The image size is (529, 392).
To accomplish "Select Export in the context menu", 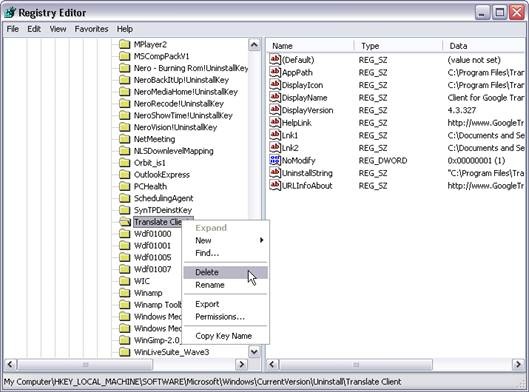I will [x=226, y=304].
